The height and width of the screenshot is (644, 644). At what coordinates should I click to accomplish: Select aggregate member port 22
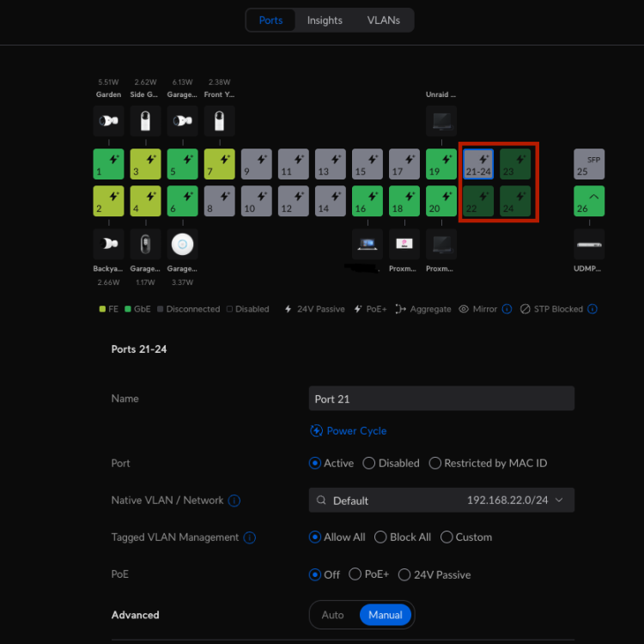[x=478, y=201]
